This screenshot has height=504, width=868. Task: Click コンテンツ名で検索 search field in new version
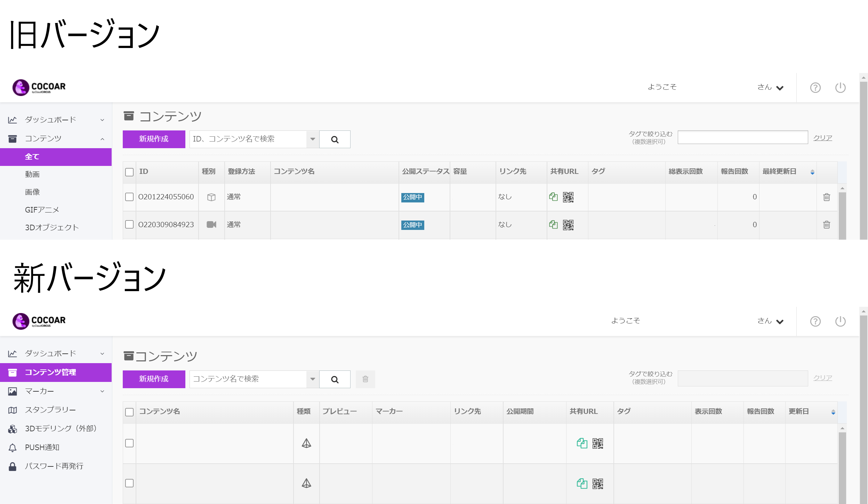248,379
